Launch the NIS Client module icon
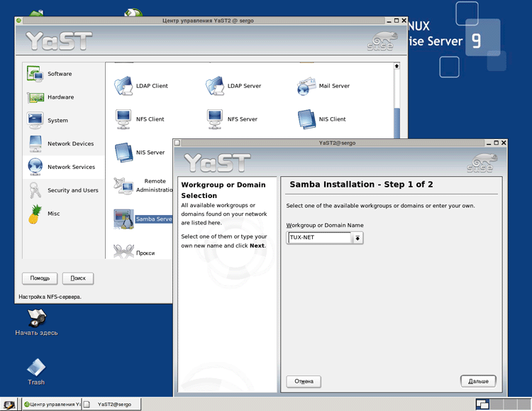This screenshot has height=411, width=532. (306, 119)
